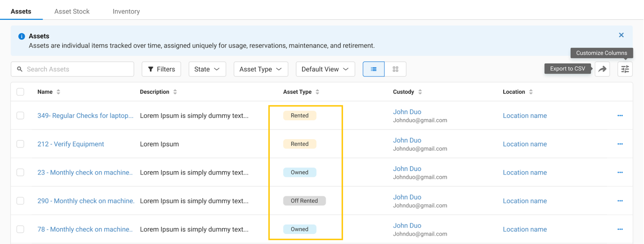This screenshot has height=244, width=644.
Task: Open asset 349- Regular Checks for laptop link
Action: point(85,115)
